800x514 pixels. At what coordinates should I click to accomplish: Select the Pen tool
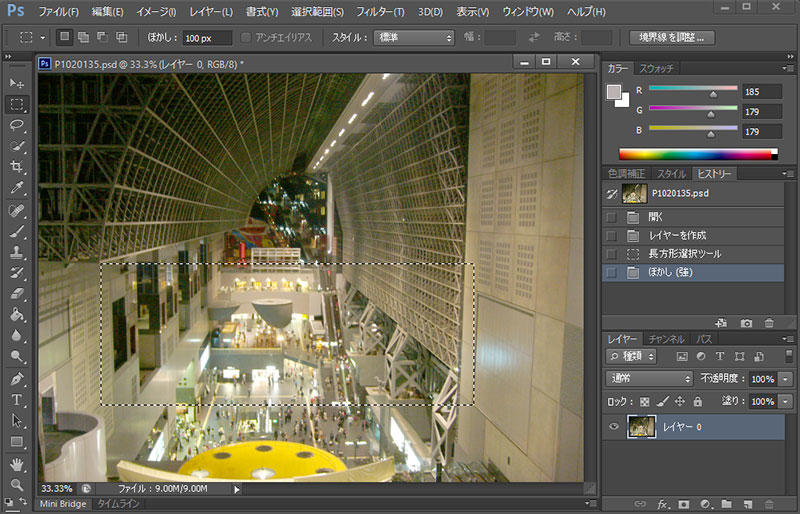click(x=17, y=379)
